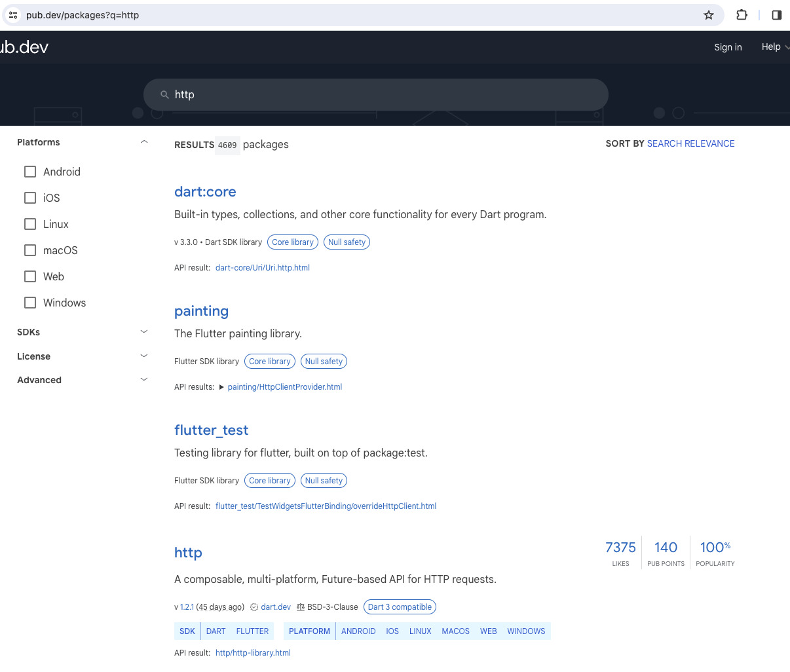Bookmark this page with the star icon
This screenshot has height=672, width=790.
709,15
